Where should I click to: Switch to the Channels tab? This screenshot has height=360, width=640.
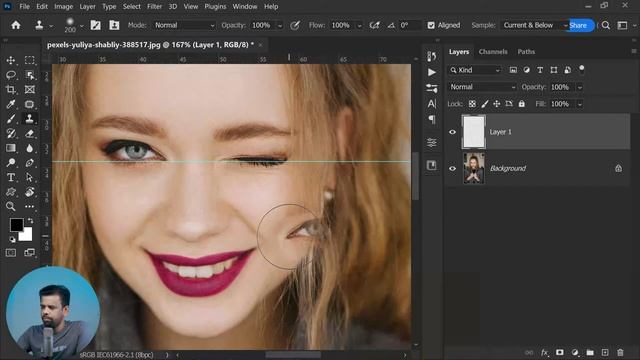pos(493,52)
